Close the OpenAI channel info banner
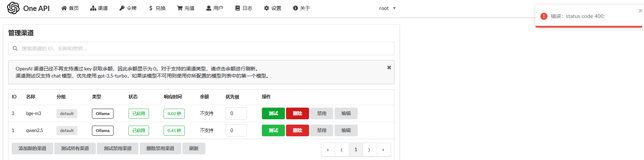 [389, 68]
